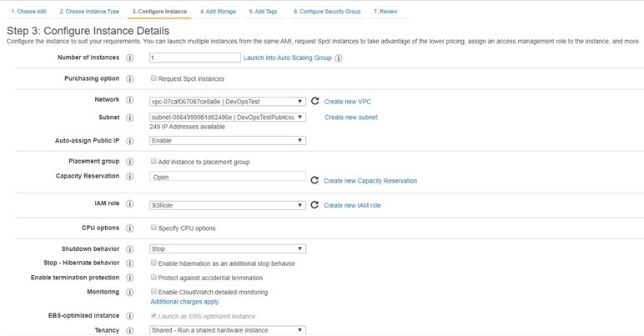Enable Request Spot instances checkbox
The width and height of the screenshot is (644, 336).
tap(153, 79)
